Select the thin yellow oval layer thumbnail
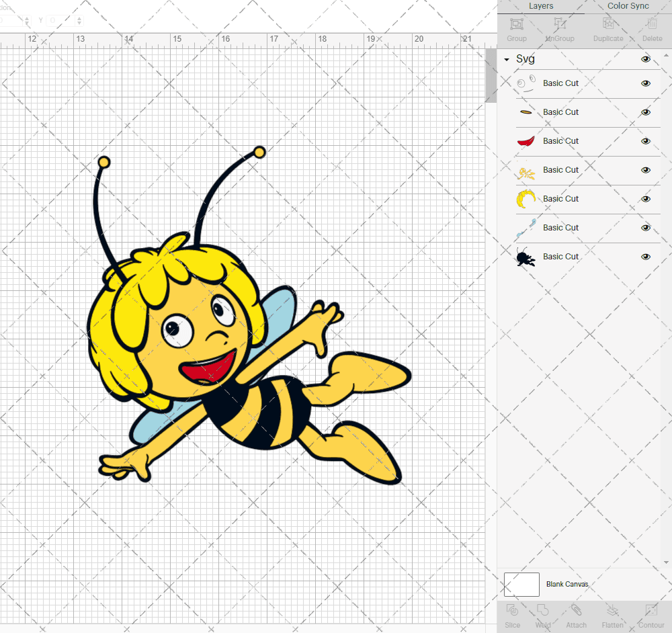 pos(526,112)
